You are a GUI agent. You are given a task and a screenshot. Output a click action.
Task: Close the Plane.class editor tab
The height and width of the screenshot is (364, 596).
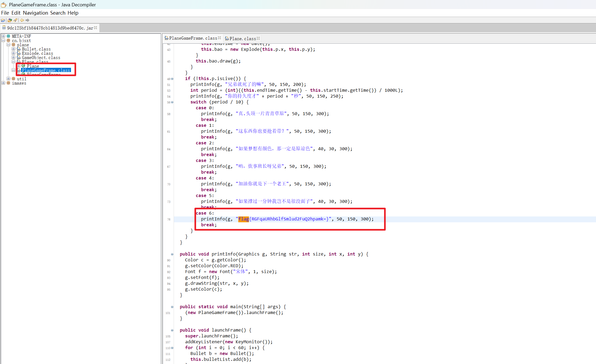click(x=258, y=39)
